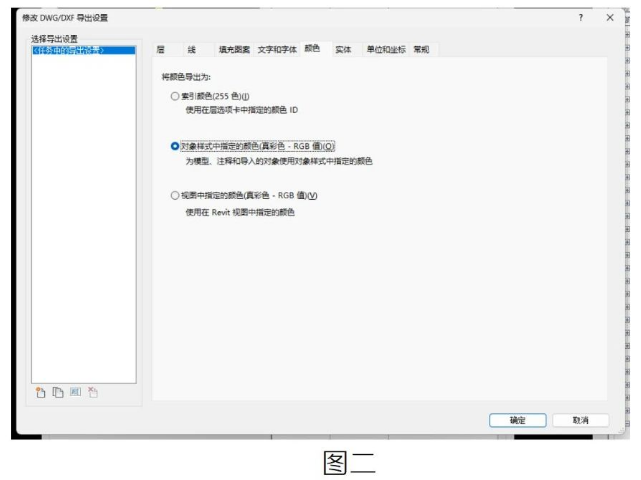Click description 为模型、注释和导入的对象使用对象样式中指定的颜色

tap(279, 161)
